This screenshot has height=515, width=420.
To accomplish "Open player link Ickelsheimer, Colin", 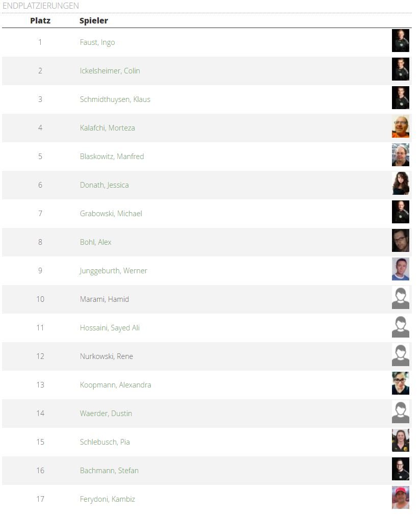I will pos(110,71).
